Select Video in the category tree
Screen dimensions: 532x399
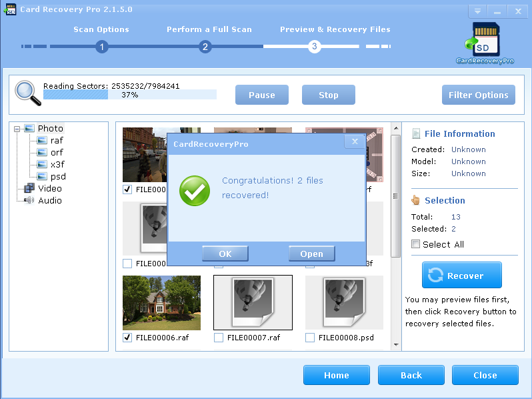pyautogui.click(x=50, y=188)
